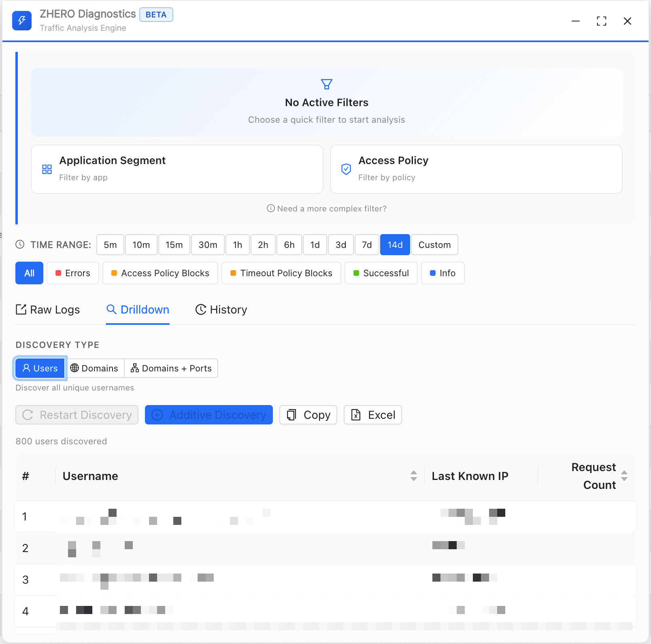Select the Users discovery type
The width and height of the screenshot is (651, 644).
click(x=40, y=368)
